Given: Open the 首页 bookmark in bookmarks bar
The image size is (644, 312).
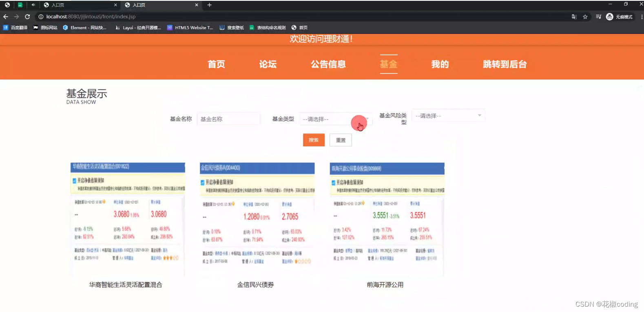Looking at the screenshot, I should pos(299,28).
